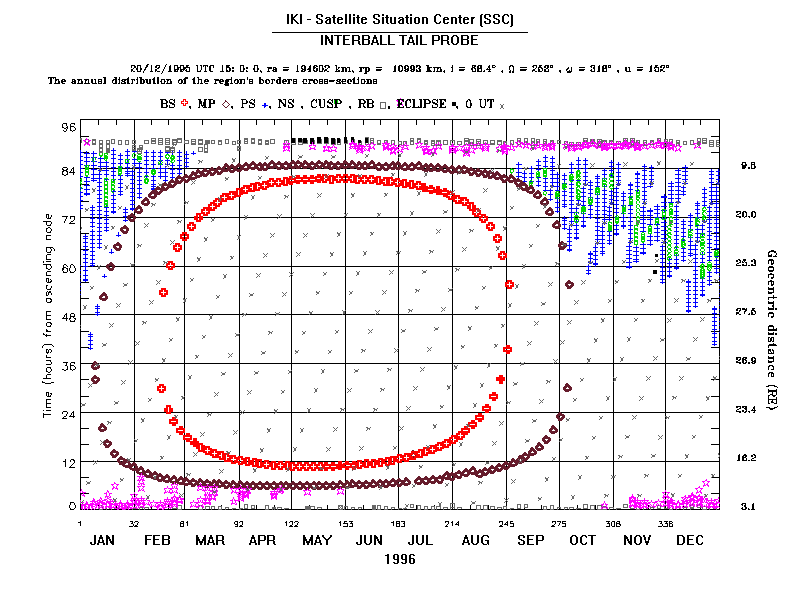Image resolution: width=800 pixels, height=600 pixels.
Task: Click the 0 UT cross legend symbol
Action: click(x=502, y=104)
